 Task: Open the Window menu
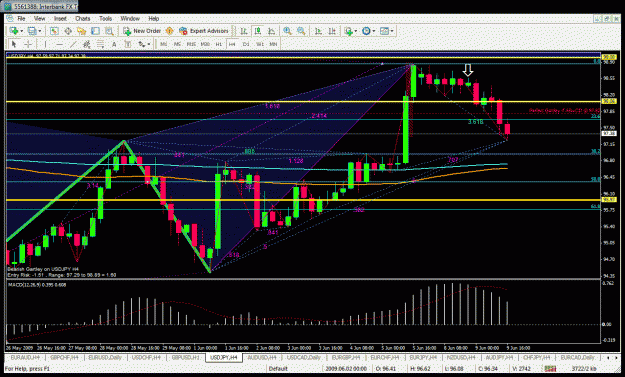click(x=130, y=18)
